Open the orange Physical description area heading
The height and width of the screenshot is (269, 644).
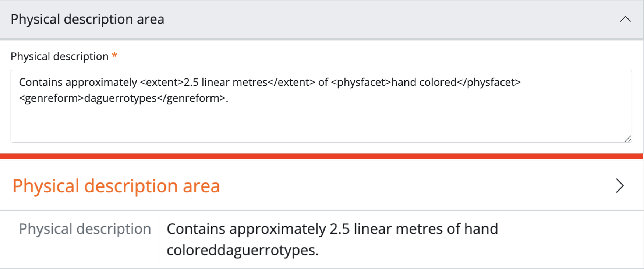click(116, 186)
